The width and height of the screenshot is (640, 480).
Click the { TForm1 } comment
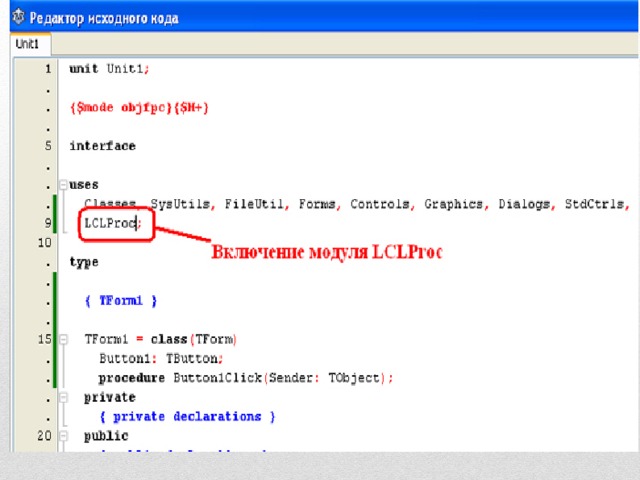pos(121,301)
